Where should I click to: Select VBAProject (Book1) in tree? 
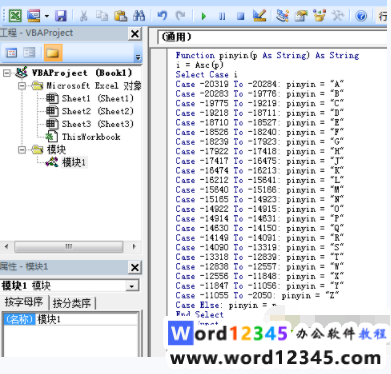click(x=82, y=73)
